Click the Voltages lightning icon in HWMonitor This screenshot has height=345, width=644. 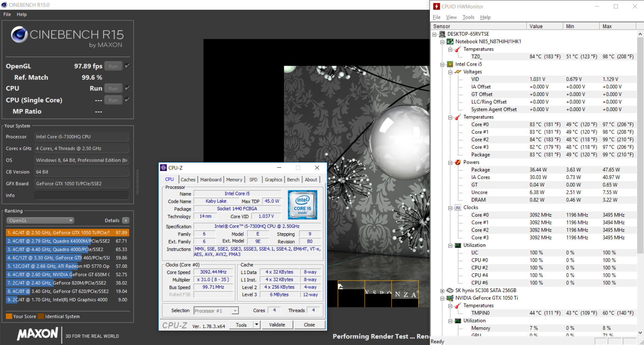click(x=458, y=72)
